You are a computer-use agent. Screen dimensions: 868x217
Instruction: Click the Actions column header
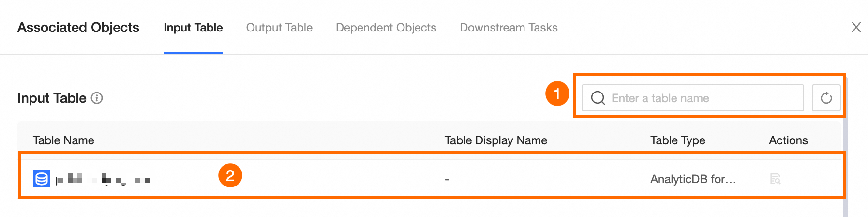tap(788, 140)
